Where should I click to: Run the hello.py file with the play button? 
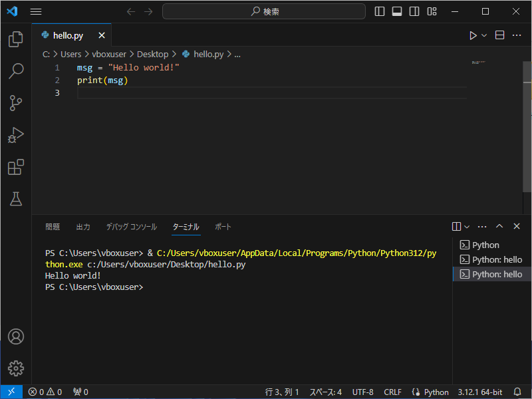coord(472,35)
